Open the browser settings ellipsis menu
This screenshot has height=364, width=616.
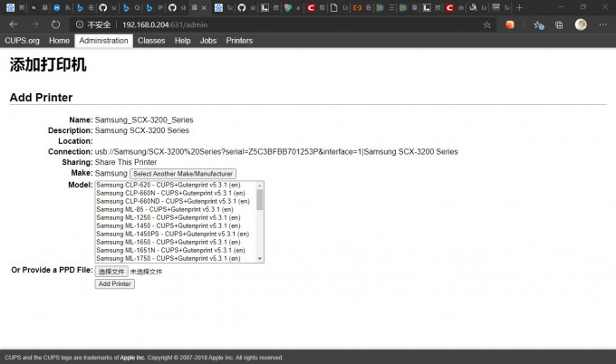coord(603,24)
